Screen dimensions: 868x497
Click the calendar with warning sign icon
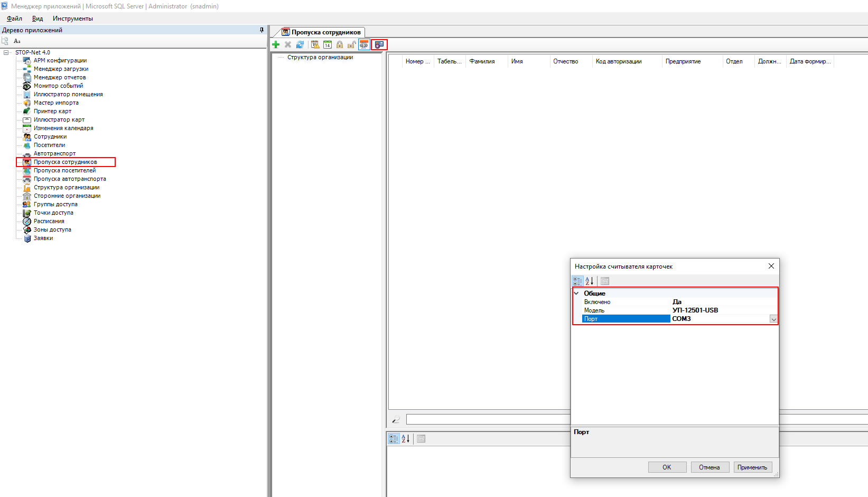(x=315, y=45)
